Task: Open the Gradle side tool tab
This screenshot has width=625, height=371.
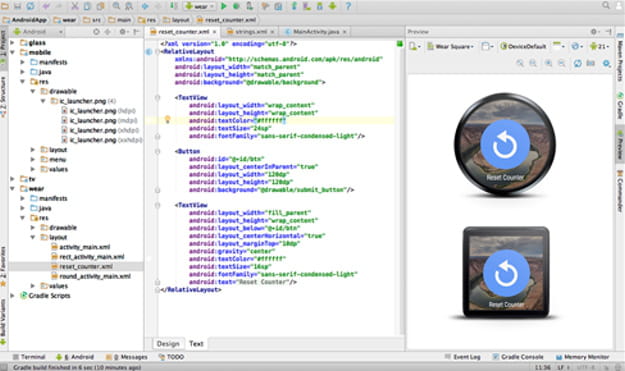Action: 620,105
